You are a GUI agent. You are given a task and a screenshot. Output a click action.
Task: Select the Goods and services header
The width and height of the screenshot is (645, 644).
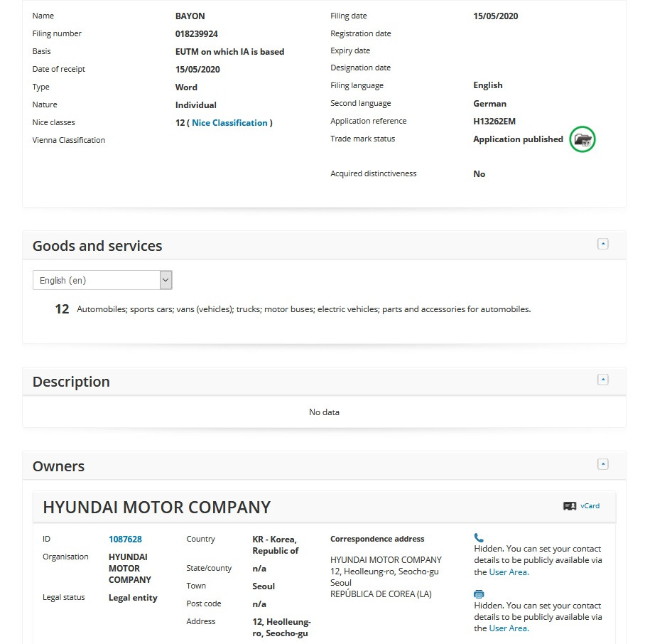98,245
